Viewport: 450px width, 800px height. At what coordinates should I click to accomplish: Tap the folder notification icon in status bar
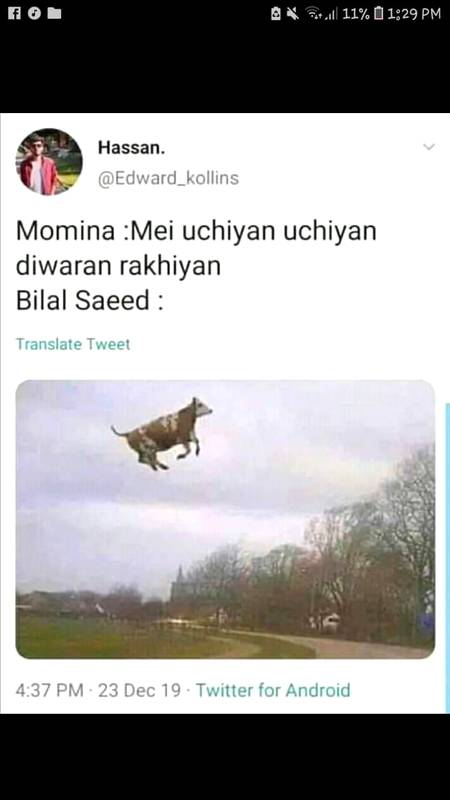pyautogui.click(x=55, y=14)
